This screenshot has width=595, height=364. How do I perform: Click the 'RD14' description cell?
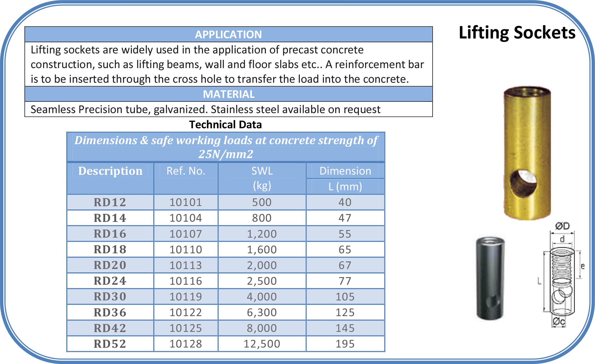[110, 218]
